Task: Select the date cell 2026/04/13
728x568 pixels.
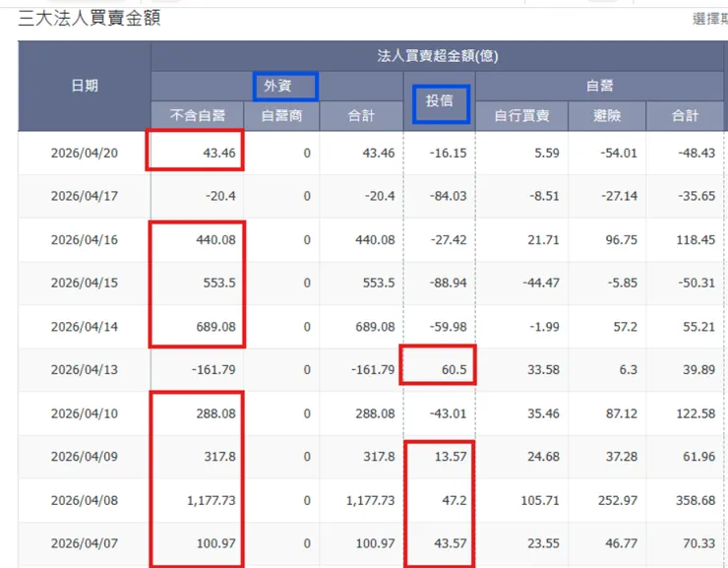Action: pos(85,370)
